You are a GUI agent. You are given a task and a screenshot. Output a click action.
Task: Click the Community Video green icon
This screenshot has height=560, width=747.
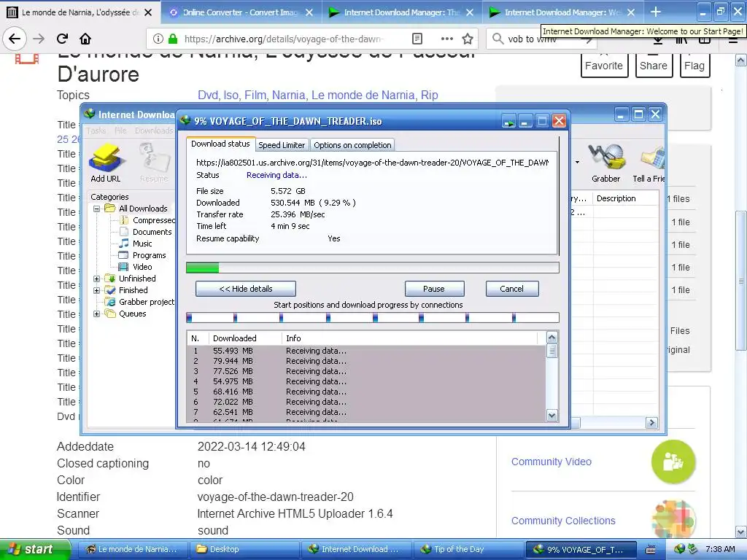tap(673, 462)
